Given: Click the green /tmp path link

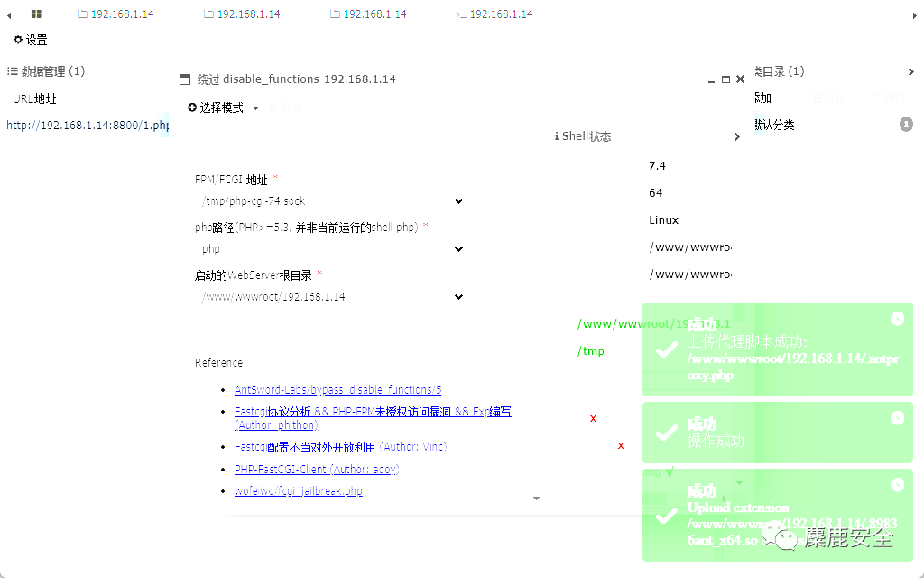Looking at the screenshot, I should pos(591,350).
